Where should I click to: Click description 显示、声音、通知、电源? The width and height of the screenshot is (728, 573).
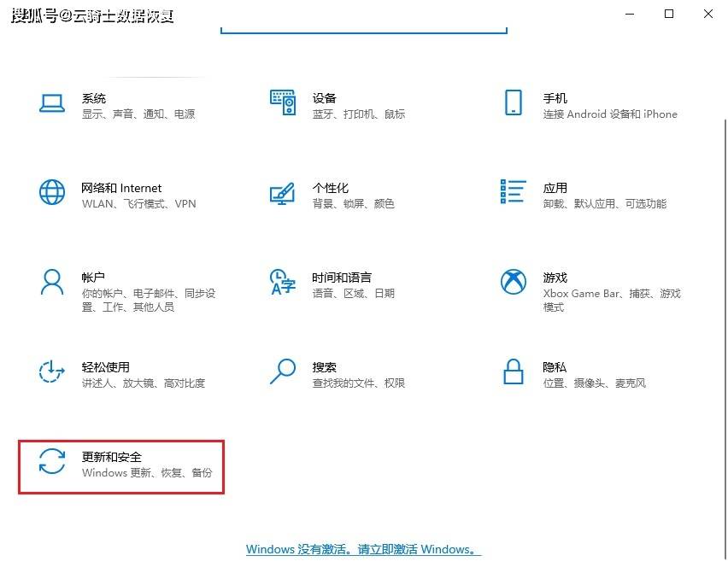coord(138,114)
